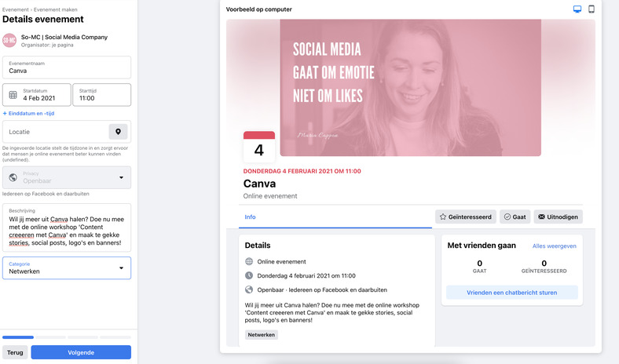
Task: Click the Terug button
Action: (15, 352)
